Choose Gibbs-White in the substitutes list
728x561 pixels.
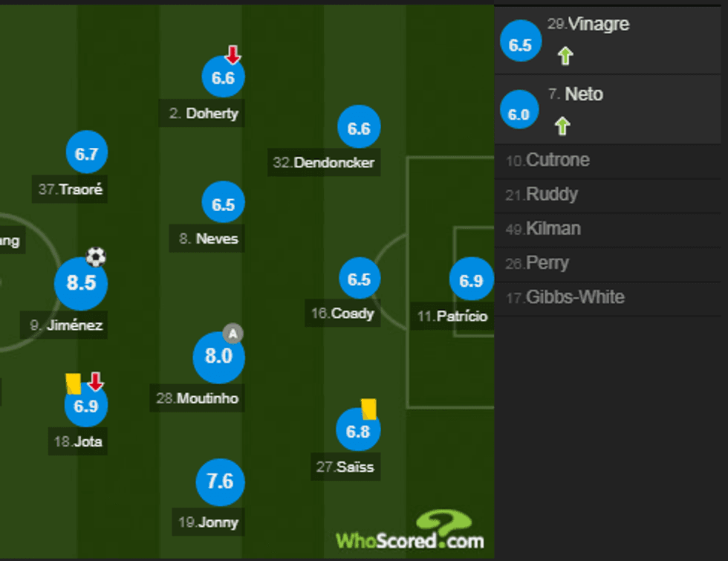(x=574, y=298)
